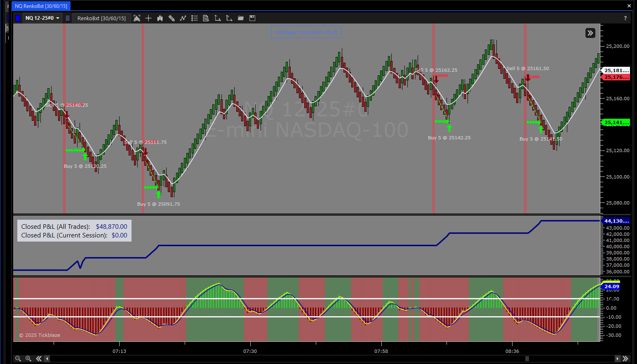Image resolution: width=637 pixels, height=364 pixels.
Task: Open the RenkoBxt [30/60/15] interval selector
Action: coord(101,18)
